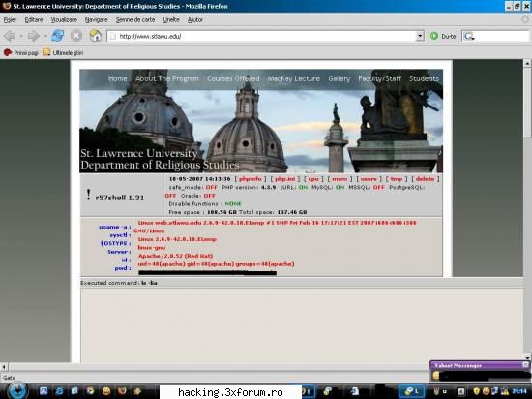This screenshot has height=399, width=532.
Task: Click the Yahoo! Messenger popup title
Action: (458, 366)
